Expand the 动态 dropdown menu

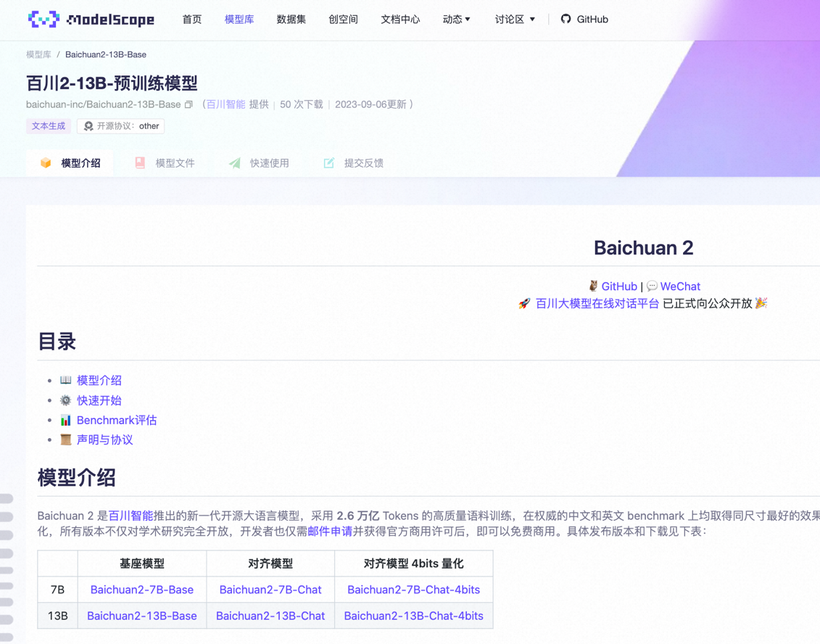click(457, 20)
